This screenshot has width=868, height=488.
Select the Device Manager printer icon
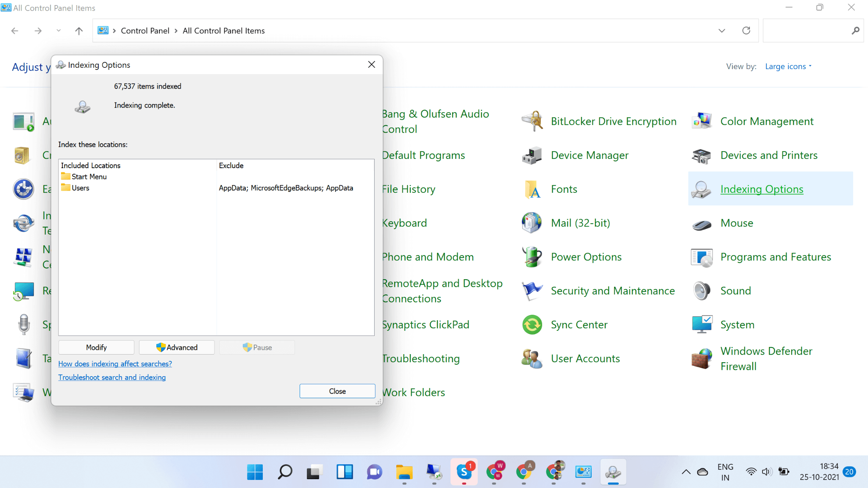(x=532, y=155)
